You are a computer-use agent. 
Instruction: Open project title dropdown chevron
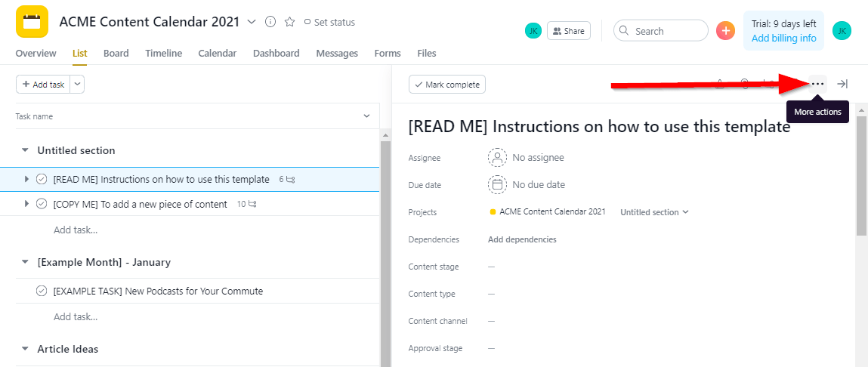(x=252, y=22)
